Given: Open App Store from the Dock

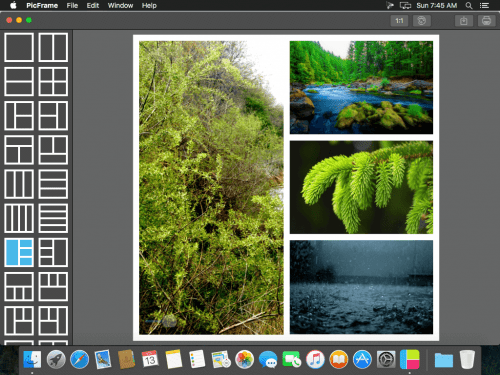Looking at the screenshot, I should point(362,360).
